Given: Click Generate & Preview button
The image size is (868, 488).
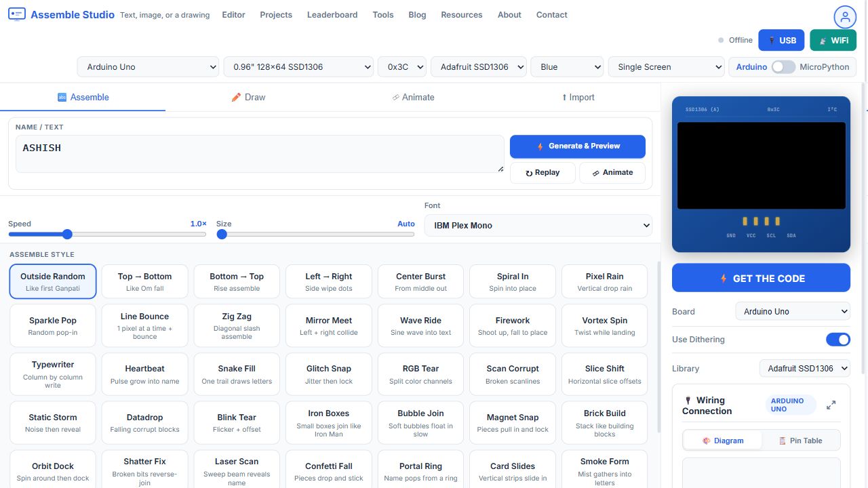Looking at the screenshot, I should click(x=578, y=146).
